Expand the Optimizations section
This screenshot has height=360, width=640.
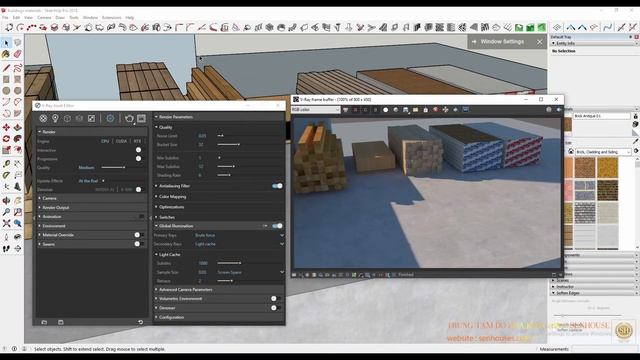[x=219, y=207]
